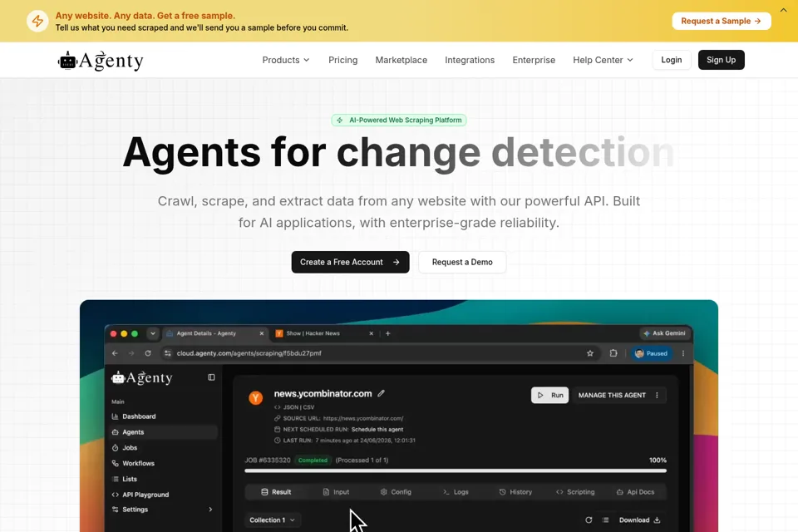Bookmark the page with the star icon

click(x=590, y=353)
